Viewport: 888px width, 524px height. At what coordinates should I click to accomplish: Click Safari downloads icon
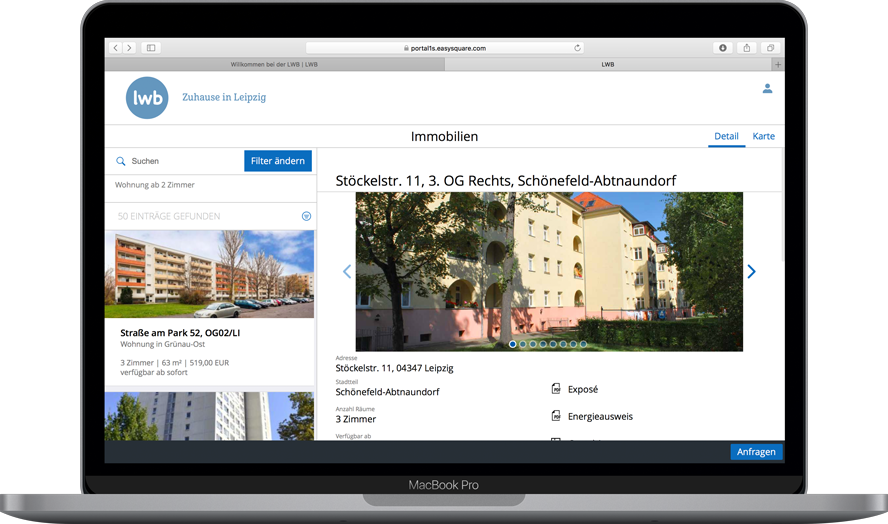[x=723, y=48]
